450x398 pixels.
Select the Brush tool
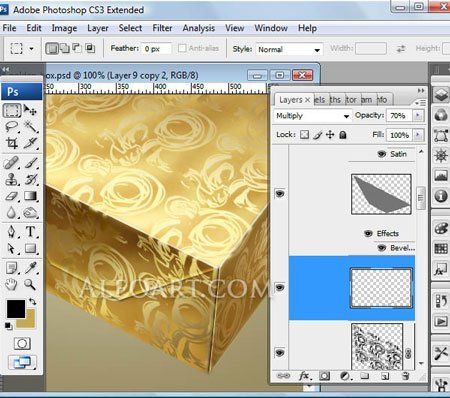coord(30,163)
